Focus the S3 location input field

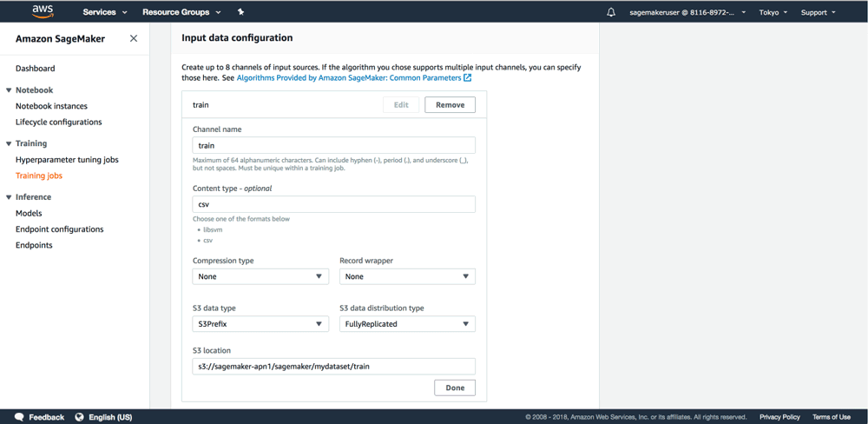coord(334,367)
